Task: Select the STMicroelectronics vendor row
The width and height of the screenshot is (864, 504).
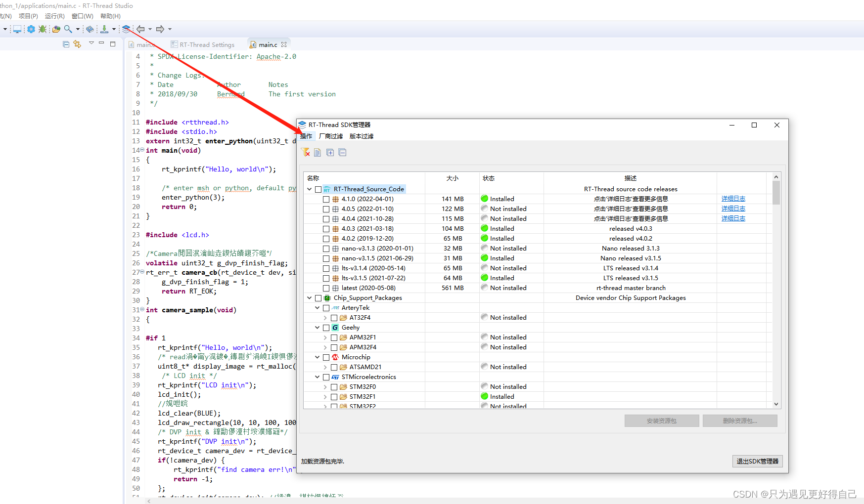Action: [368, 377]
